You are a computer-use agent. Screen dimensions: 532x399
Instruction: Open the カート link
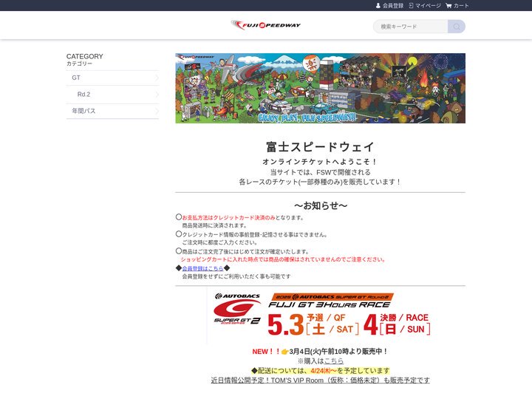[457, 5]
